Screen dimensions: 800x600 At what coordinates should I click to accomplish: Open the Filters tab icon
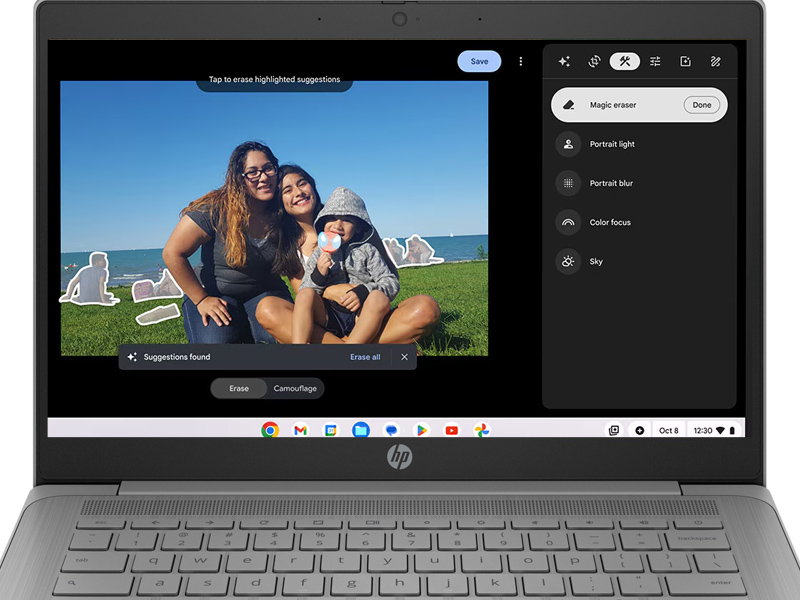click(685, 62)
